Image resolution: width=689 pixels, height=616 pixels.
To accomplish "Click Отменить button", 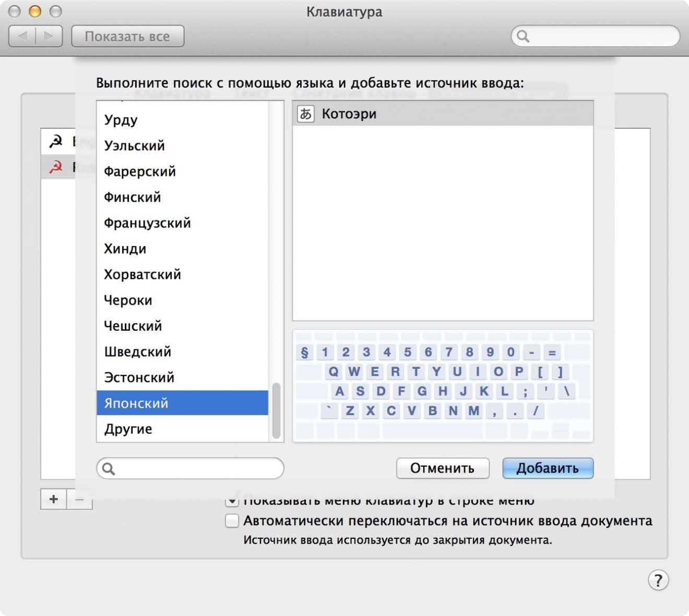I will (443, 468).
